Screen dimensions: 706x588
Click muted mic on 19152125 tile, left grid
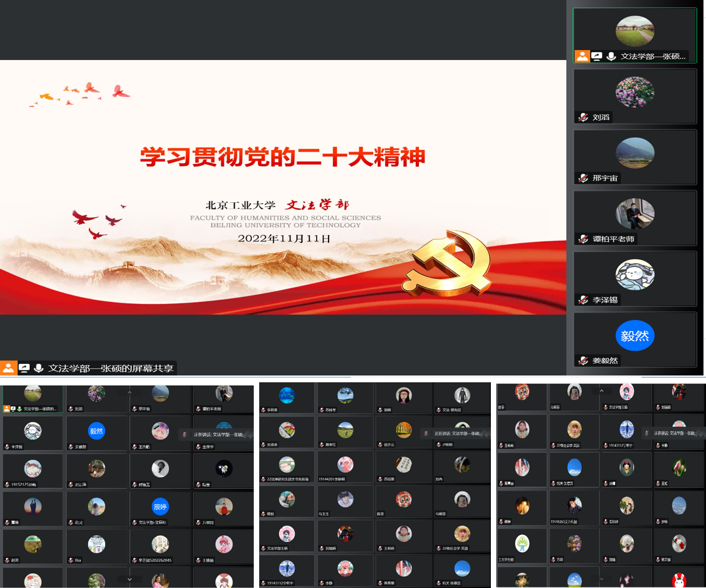pos(7,485)
